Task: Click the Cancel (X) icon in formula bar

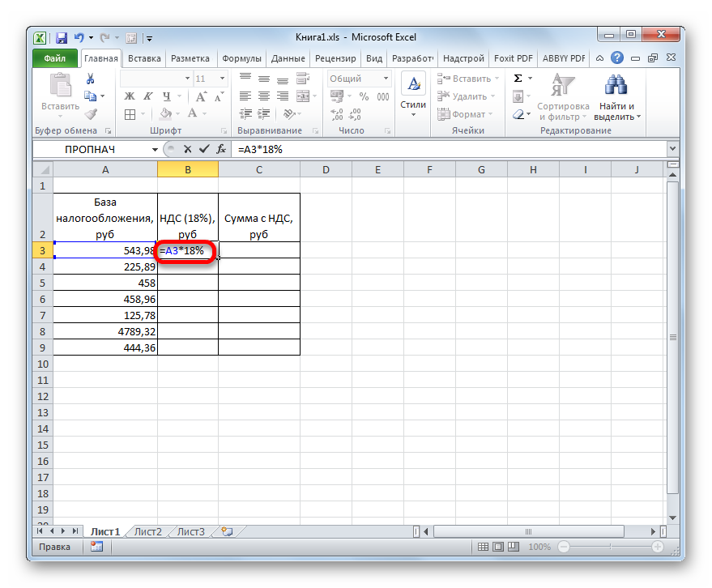Action: coord(188,149)
